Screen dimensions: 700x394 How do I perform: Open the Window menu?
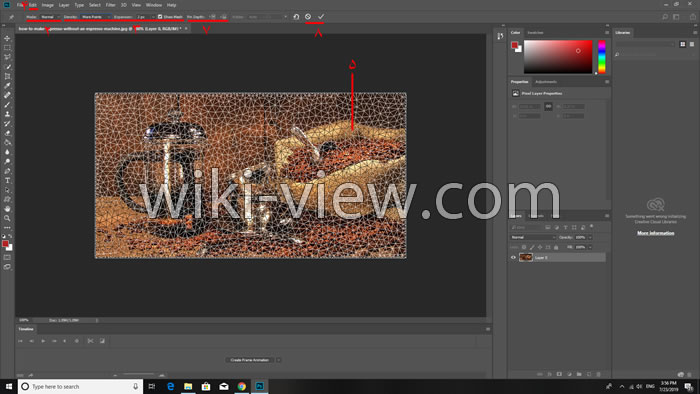tap(154, 5)
